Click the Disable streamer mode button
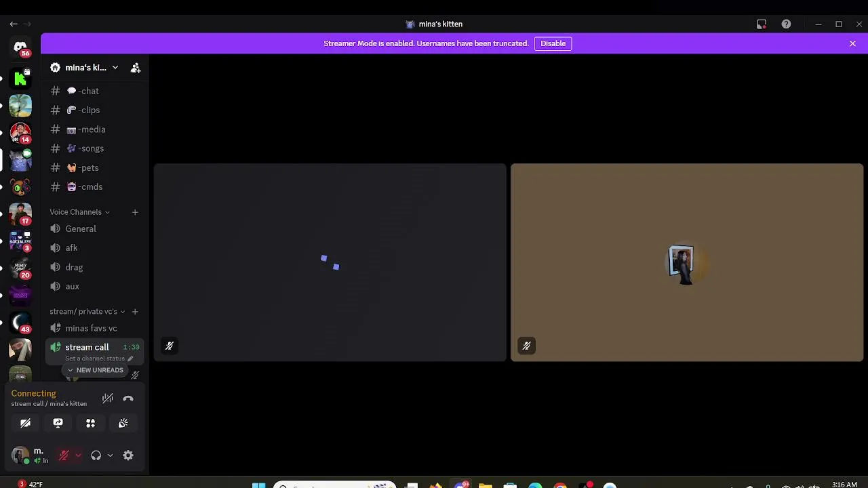The width and height of the screenshot is (868, 488). (x=553, y=43)
